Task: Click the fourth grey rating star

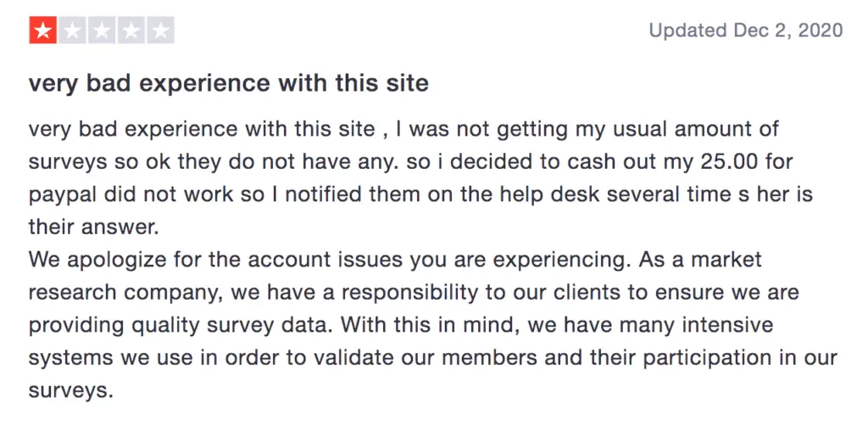Action: (x=131, y=30)
